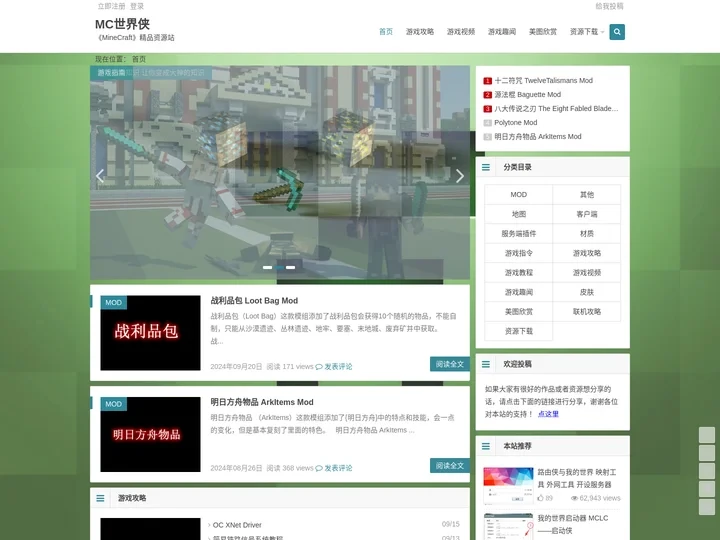The height and width of the screenshot is (540, 720).
Task: Open 路由侠 recommended post thumbnail
Action: pos(508,485)
